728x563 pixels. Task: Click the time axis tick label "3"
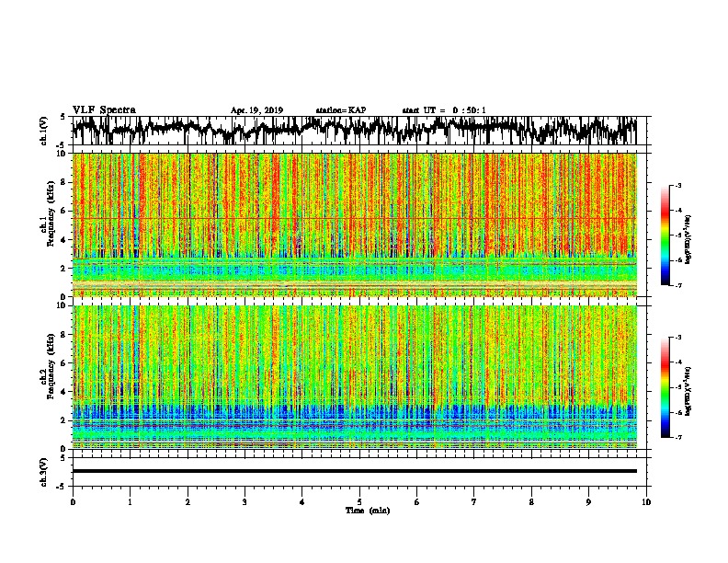tap(245, 502)
